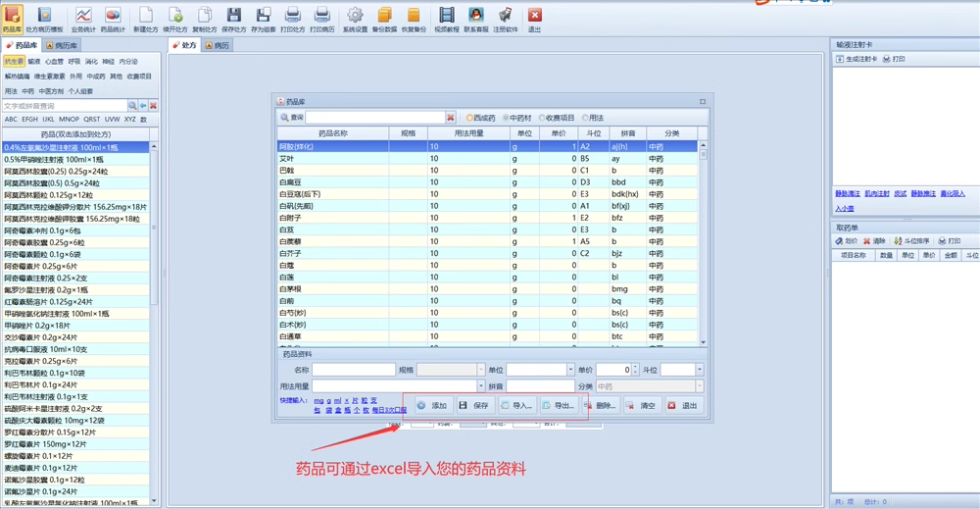
Task: Select the 输液 category in left panel
Action: point(33,61)
